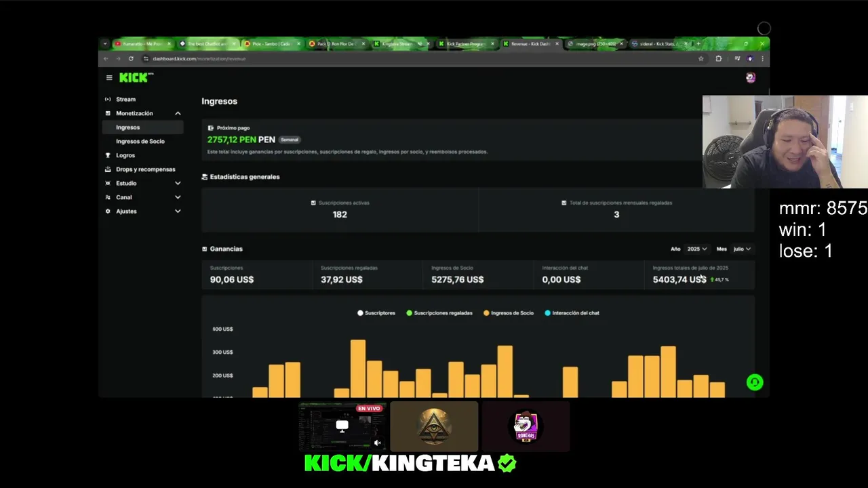Image resolution: width=868 pixels, height=488 pixels.
Task: Click the Próximo pago wallet icon
Action: [x=211, y=127]
